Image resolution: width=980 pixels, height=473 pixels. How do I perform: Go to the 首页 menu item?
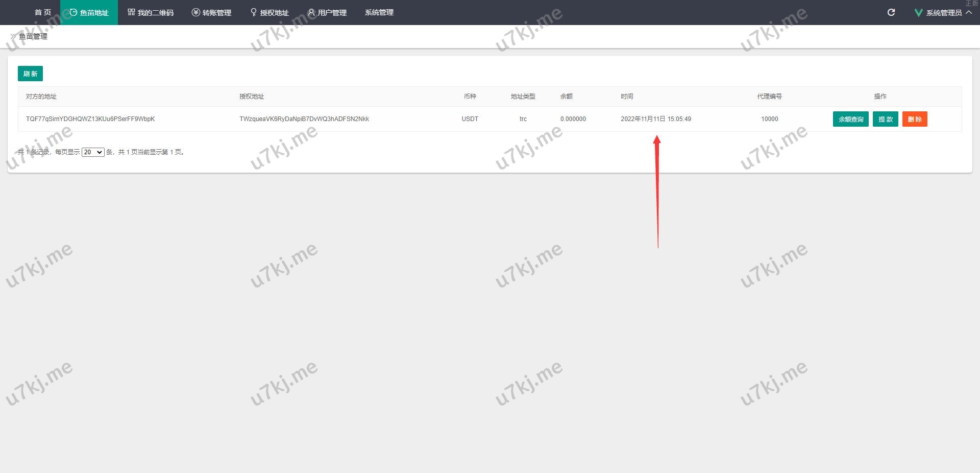pos(43,12)
